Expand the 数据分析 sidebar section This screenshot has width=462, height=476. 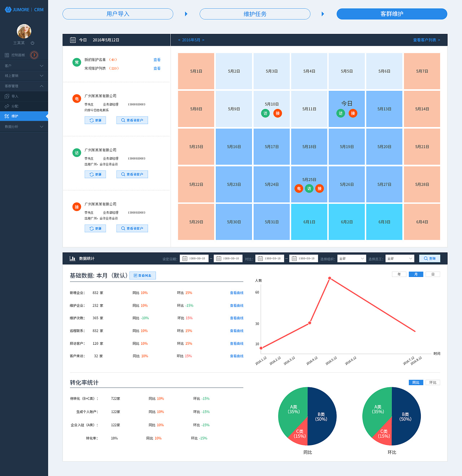(24, 127)
